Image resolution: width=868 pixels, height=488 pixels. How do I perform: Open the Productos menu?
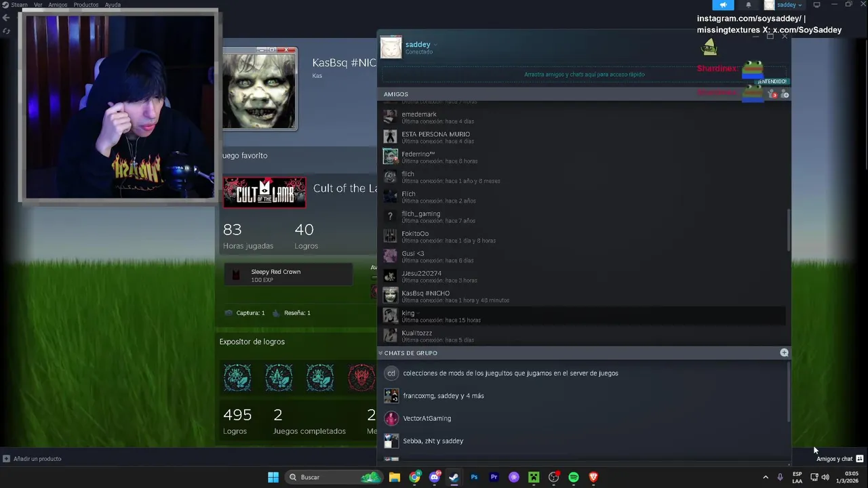click(x=86, y=5)
